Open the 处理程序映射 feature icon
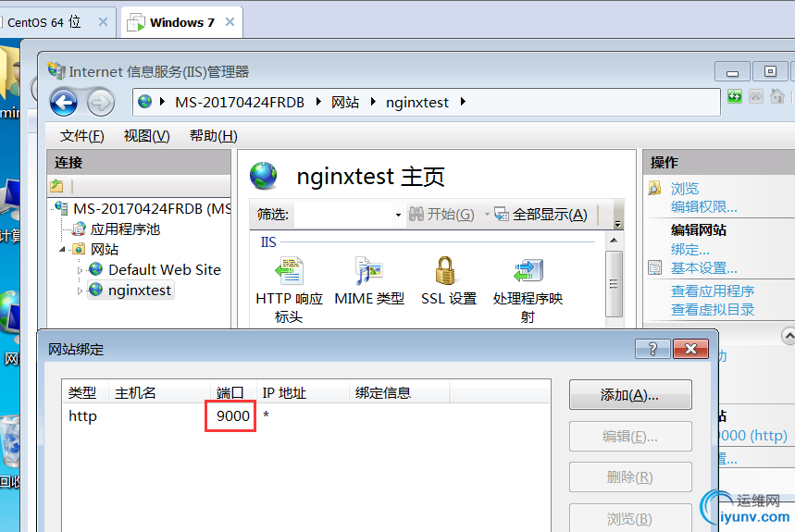 tap(528, 270)
